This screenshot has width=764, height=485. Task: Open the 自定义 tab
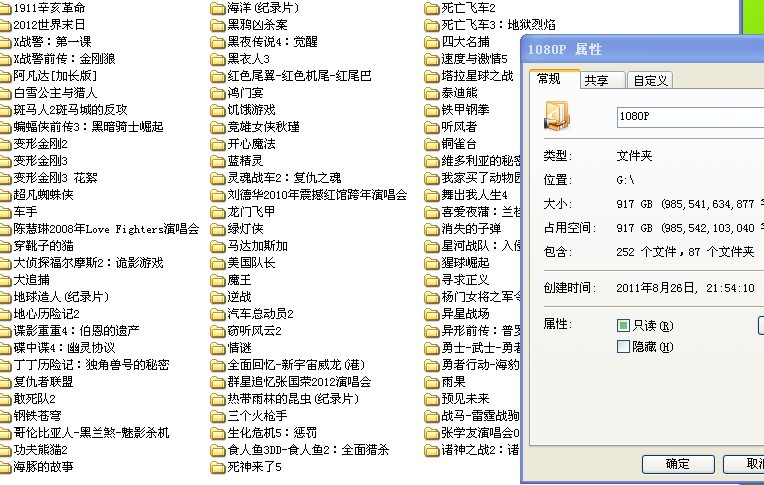click(x=650, y=81)
